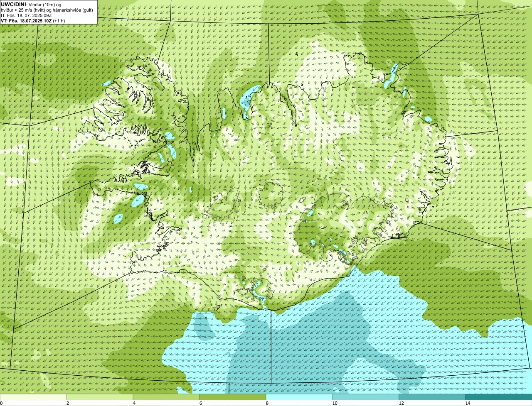Click the light cyan 8–10 m/s legend swatch

(299, 397)
